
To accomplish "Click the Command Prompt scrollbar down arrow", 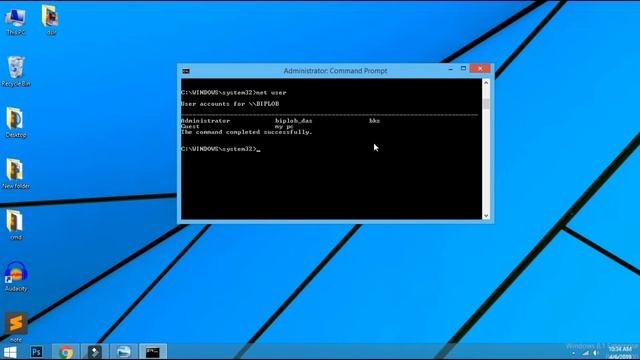I will (x=486, y=216).
